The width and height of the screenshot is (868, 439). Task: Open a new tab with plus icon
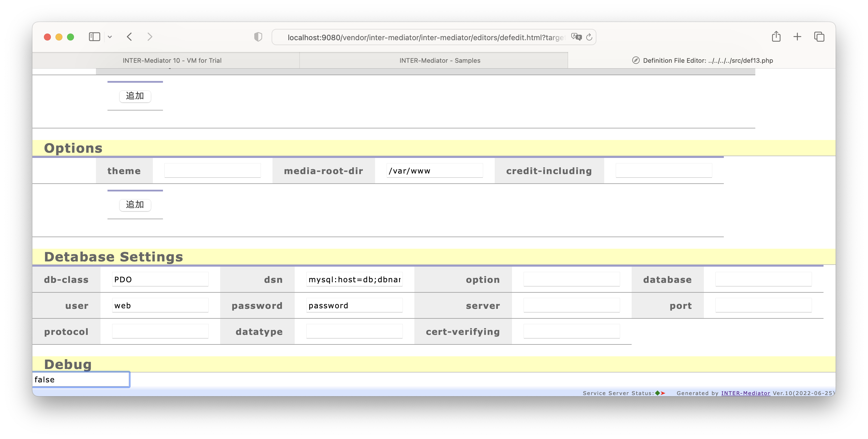(x=797, y=37)
